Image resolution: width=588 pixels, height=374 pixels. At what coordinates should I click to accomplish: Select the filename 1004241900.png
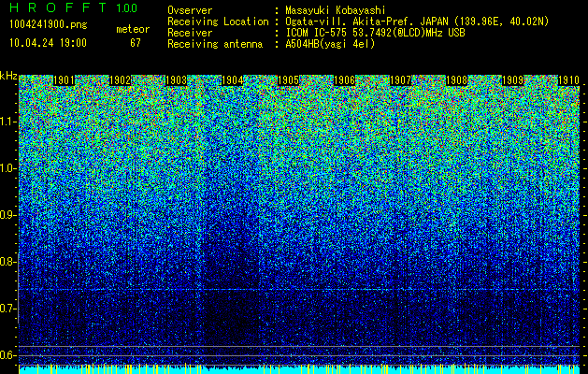pyautogui.click(x=49, y=25)
